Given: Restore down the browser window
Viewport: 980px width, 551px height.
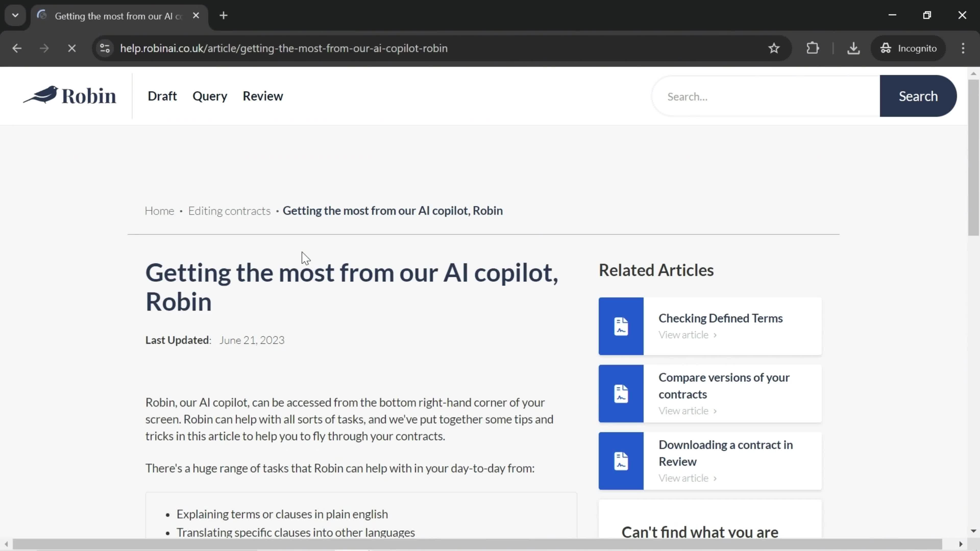Looking at the screenshot, I should [927, 15].
